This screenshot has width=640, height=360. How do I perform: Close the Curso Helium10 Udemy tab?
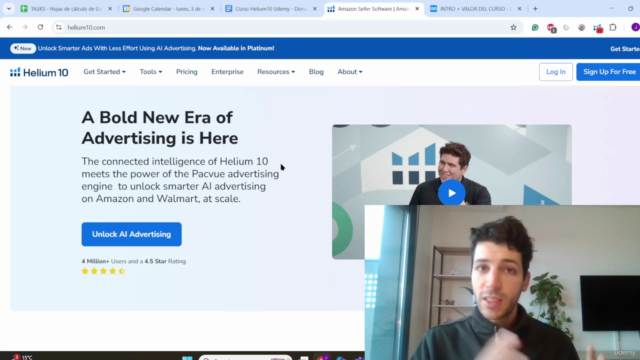pos(315,9)
